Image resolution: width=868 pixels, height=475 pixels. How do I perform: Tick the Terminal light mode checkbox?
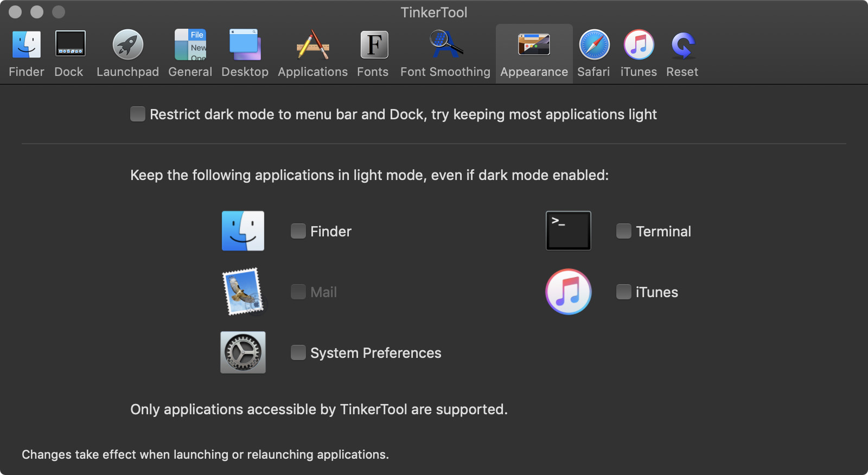pos(624,231)
